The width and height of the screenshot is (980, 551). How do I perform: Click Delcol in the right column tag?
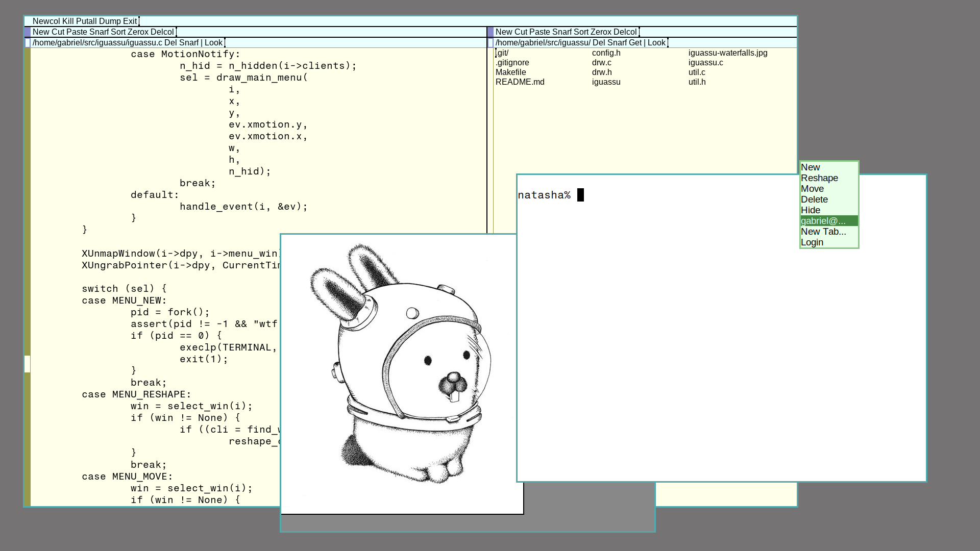click(x=625, y=32)
